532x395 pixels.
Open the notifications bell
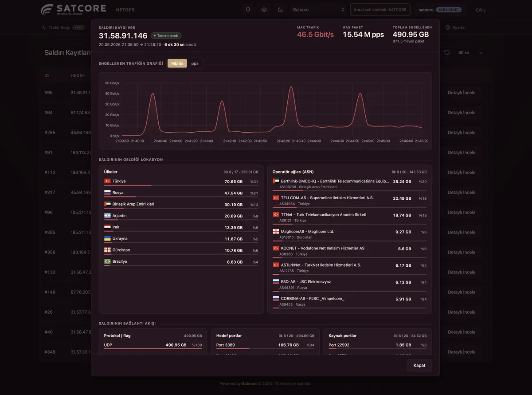tap(248, 10)
